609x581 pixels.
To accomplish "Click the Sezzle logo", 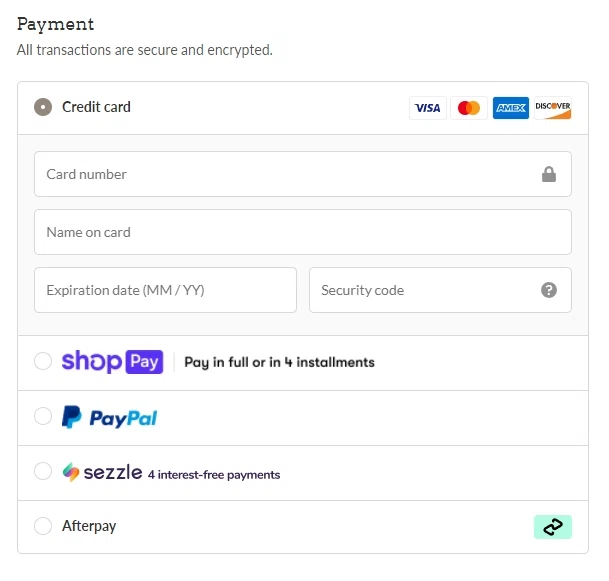I will 102,472.
